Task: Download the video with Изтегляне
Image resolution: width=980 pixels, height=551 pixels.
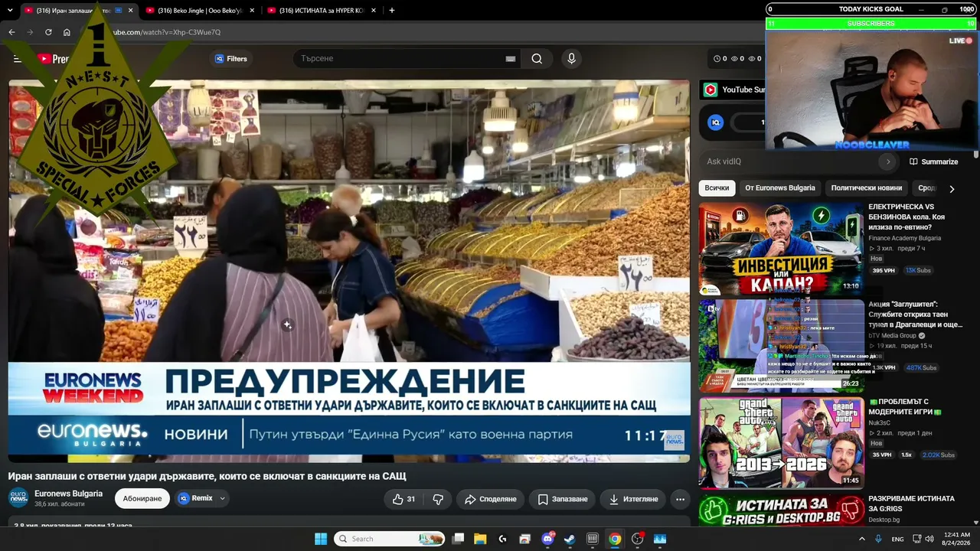Action: click(x=633, y=499)
